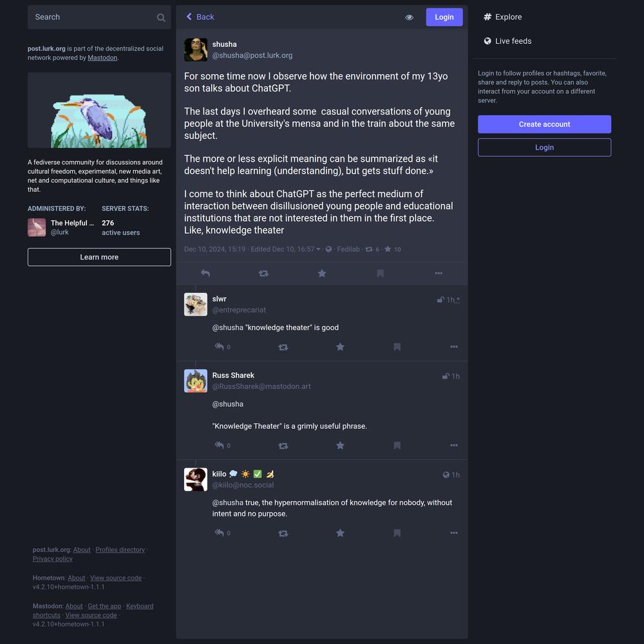Screen dimensions: 644x644
Task: Click the Search input field
Action: tap(92, 17)
